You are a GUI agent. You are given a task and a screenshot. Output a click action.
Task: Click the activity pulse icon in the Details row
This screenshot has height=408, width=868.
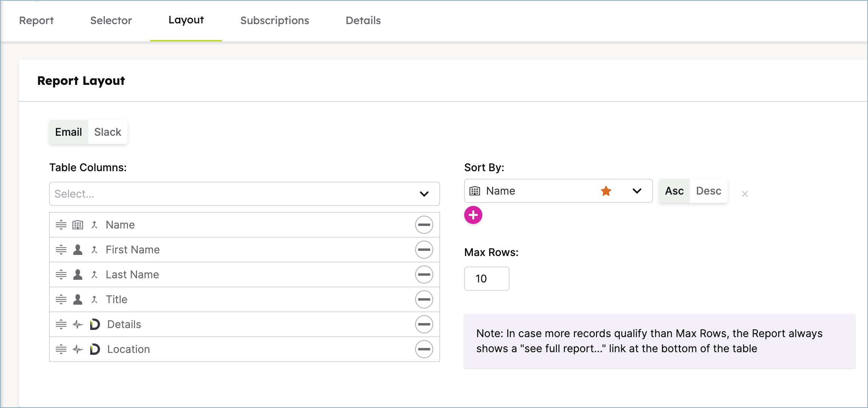pos(78,324)
